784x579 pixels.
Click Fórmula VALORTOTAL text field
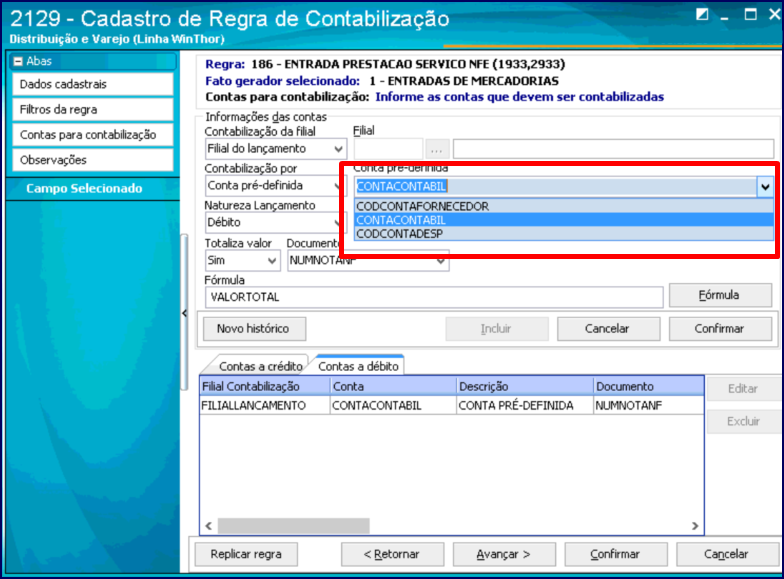(x=434, y=297)
